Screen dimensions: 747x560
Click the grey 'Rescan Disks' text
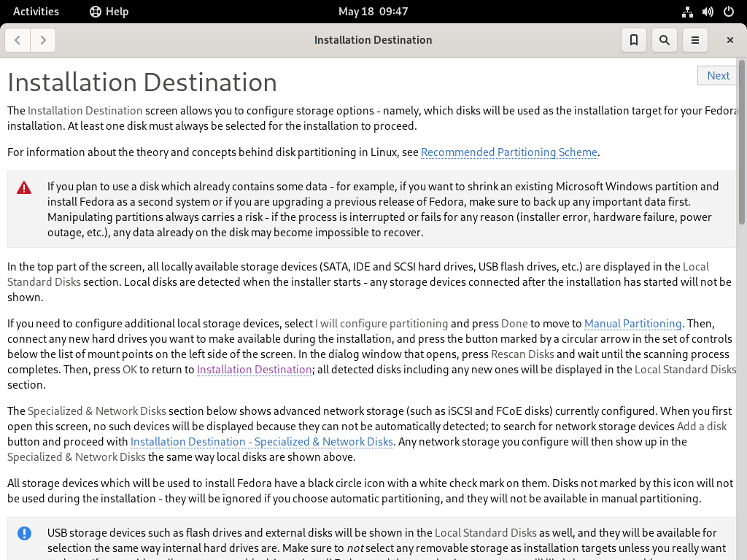pos(522,354)
